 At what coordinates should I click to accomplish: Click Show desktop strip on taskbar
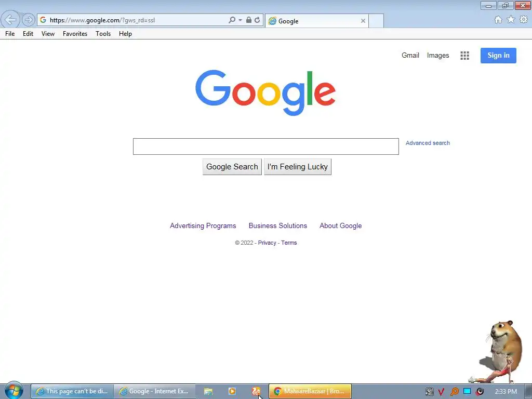(528, 392)
